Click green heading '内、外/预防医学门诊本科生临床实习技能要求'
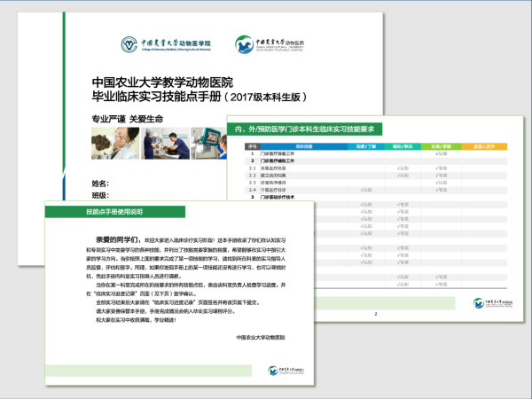 coord(304,129)
